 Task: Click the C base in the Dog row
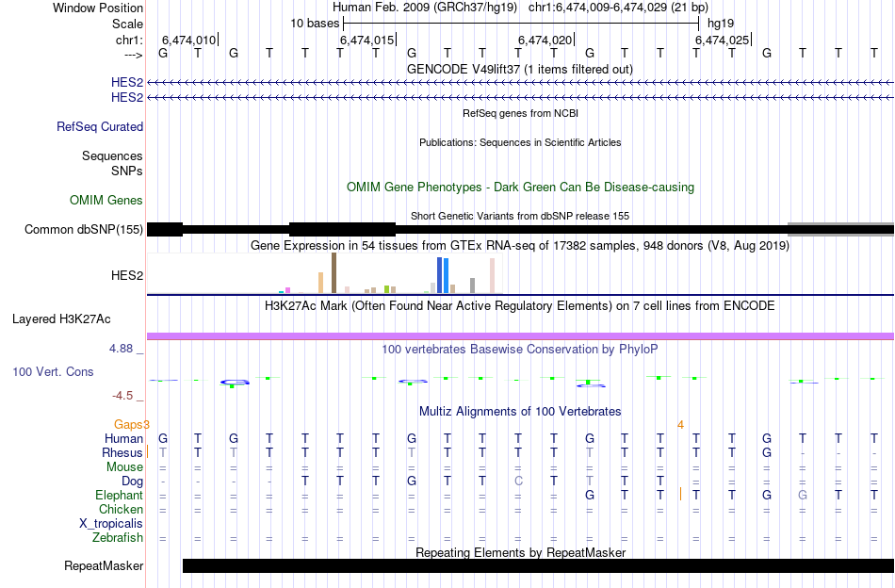pyautogui.click(x=518, y=482)
